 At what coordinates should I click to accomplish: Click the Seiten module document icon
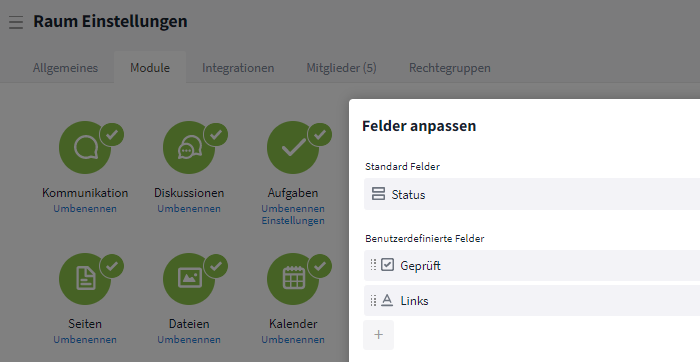tap(85, 279)
